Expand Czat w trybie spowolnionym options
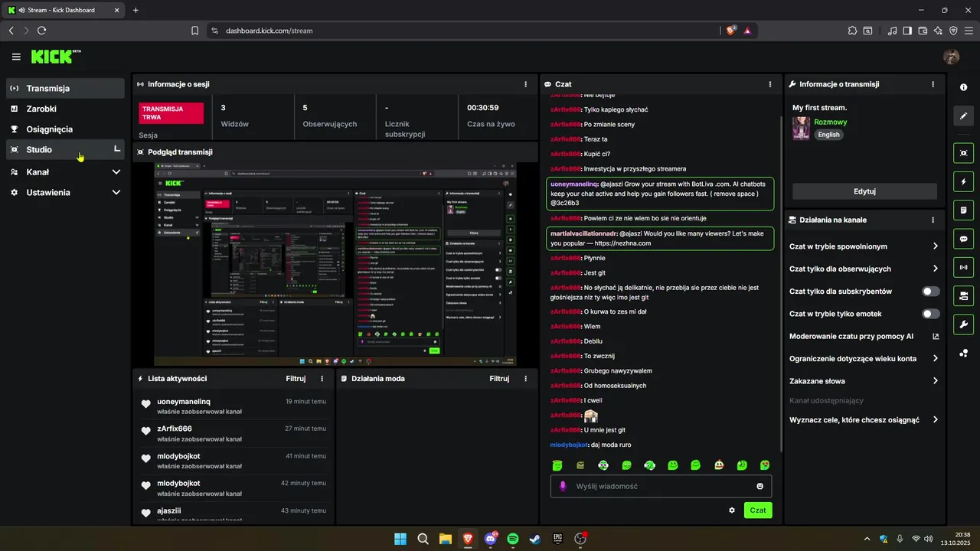980x551 pixels. tap(936, 246)
